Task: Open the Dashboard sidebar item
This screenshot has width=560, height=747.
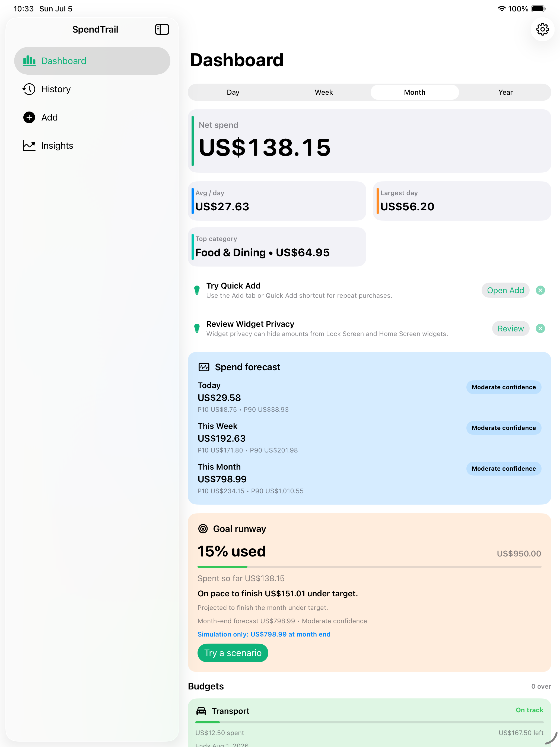Action: coord(92,61)
